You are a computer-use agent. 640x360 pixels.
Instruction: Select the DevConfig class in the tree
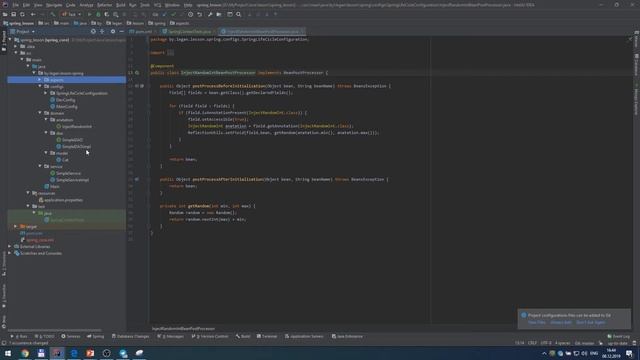[x=62, y=100]
